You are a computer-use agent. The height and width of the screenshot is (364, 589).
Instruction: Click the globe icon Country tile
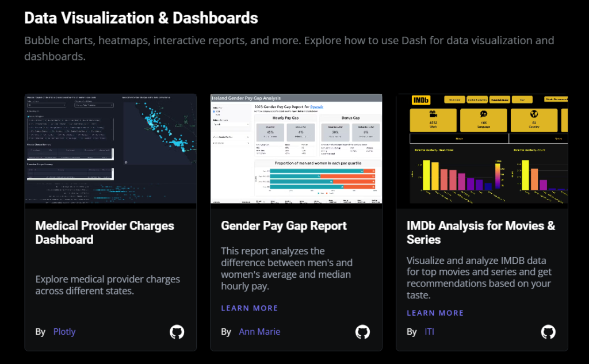533,114
